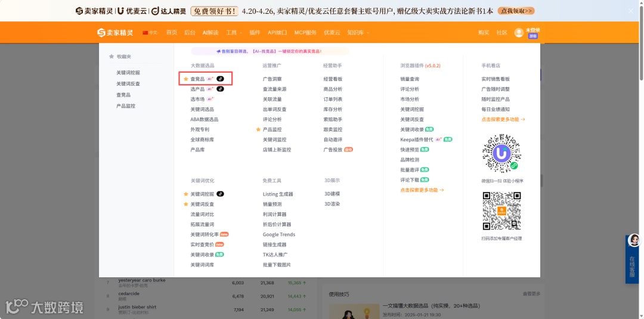Viewport: 644px width, 319px height.
Task: Open the 在线客服 chat widget
Action: [x=633, y=259]
